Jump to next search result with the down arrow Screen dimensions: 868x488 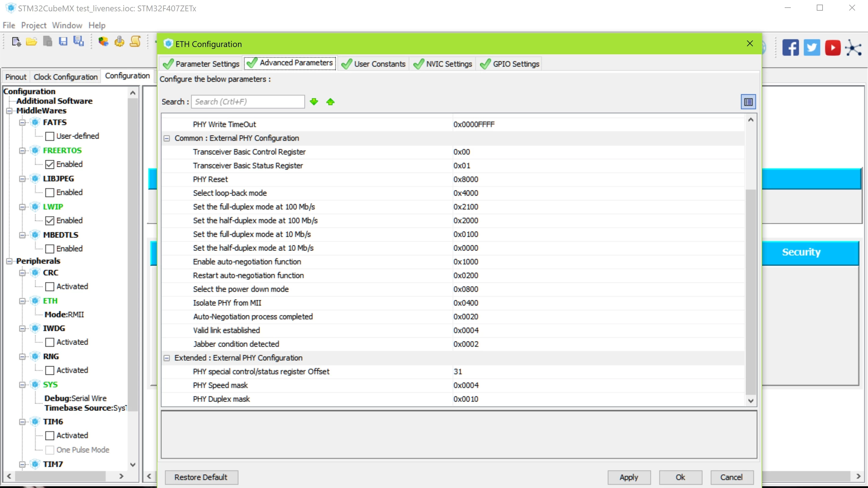(x=314, y=102)
